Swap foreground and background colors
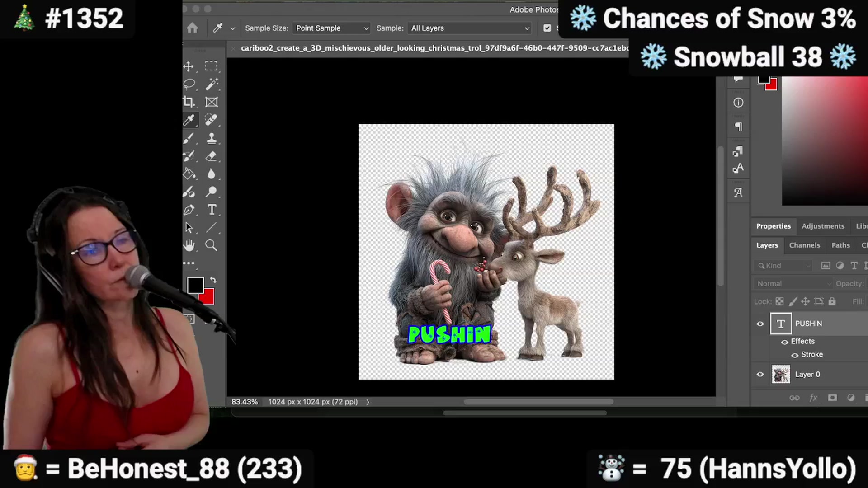The width and height of the screenshot is (868, 488). pos(213,280)
